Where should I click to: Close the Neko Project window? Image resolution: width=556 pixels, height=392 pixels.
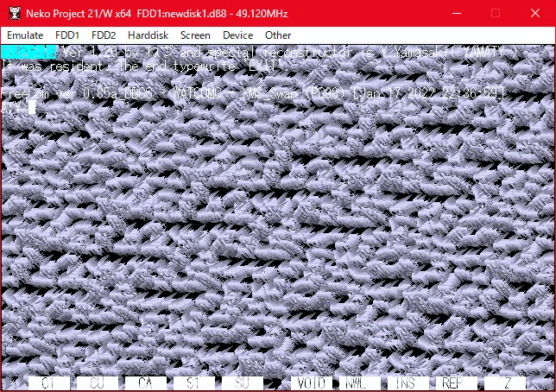tap(535, 14)
